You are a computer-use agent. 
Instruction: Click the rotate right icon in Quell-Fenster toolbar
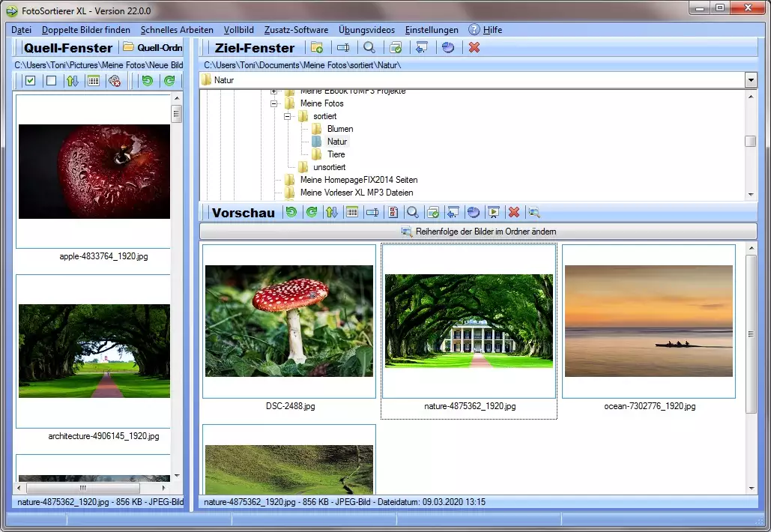pyautogui.click(x=169, y=81)
